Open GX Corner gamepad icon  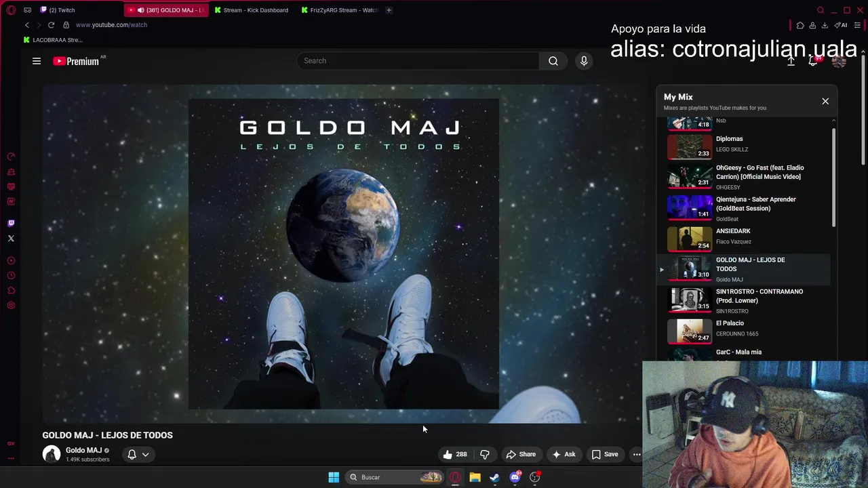27,10
